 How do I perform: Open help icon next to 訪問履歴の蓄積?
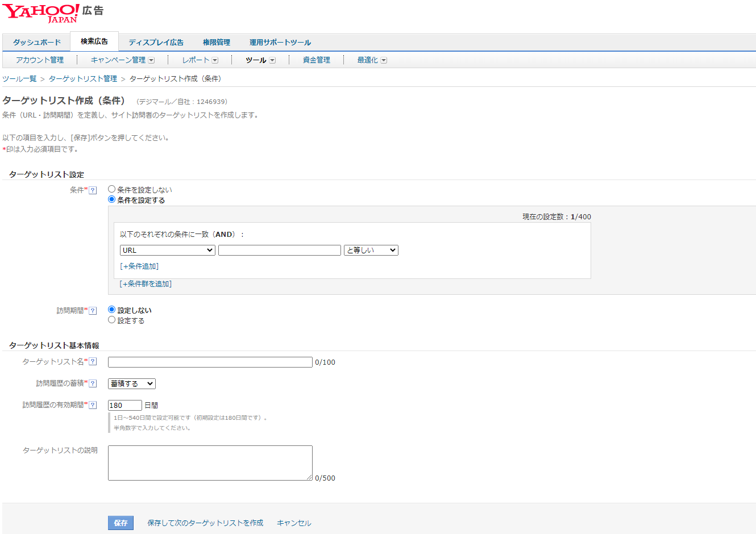click(93, 383)
